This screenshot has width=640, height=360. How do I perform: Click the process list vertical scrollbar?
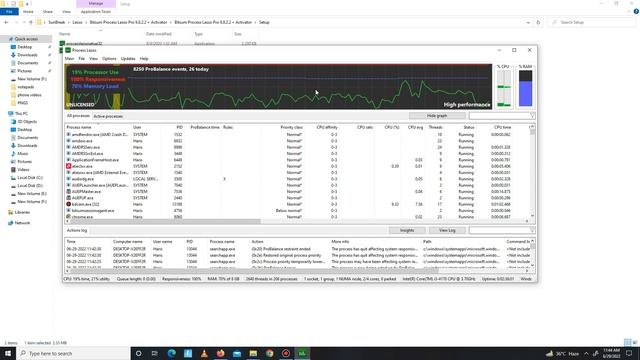532,171
